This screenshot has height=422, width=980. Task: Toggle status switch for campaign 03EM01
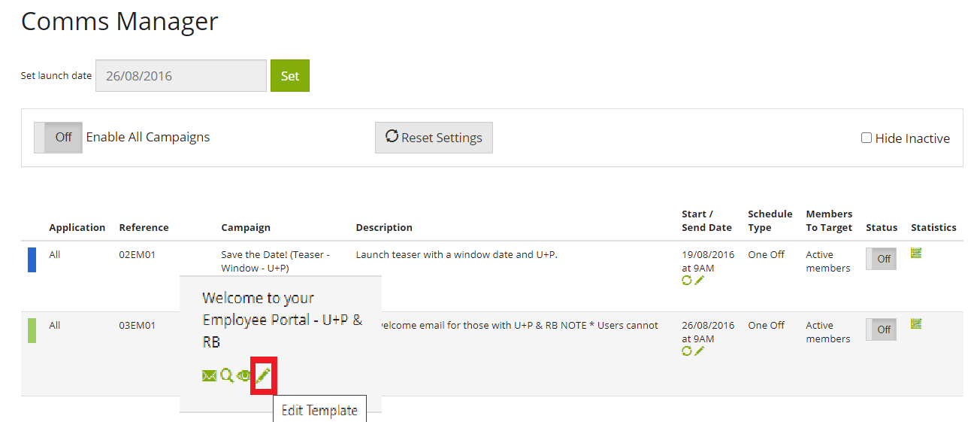[x=882, y=329]
